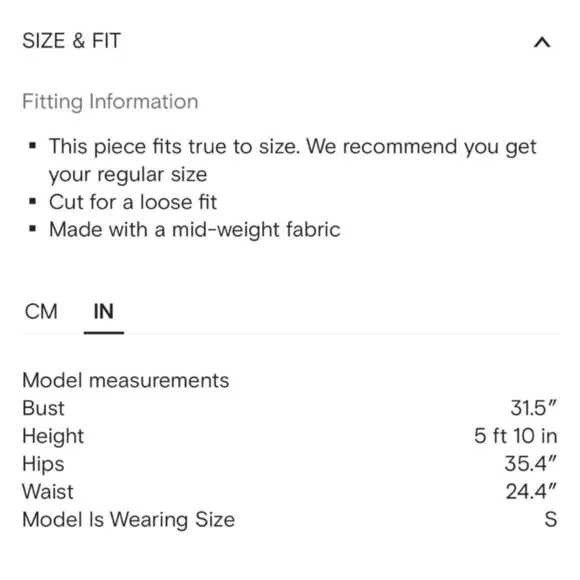Click the underline indicator beneath IN tab
This screenshot has height=580, width=580.
point(104,333)
